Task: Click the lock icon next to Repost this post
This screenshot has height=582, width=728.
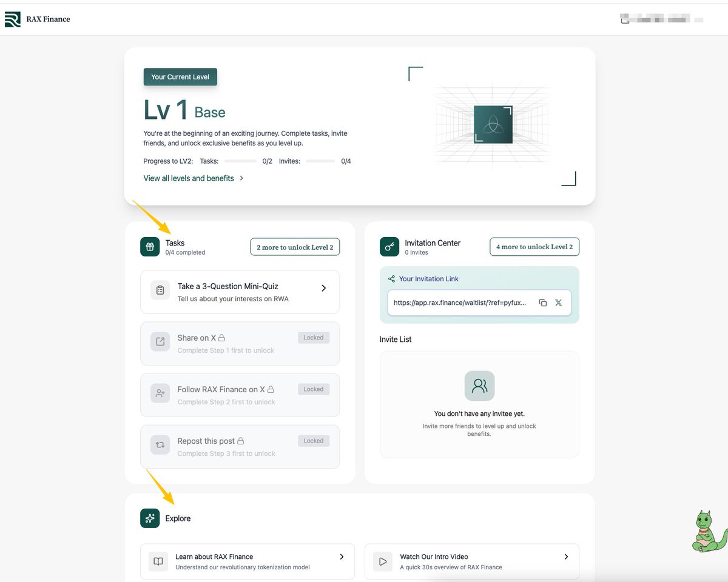Action: click(x=240, y=441)
